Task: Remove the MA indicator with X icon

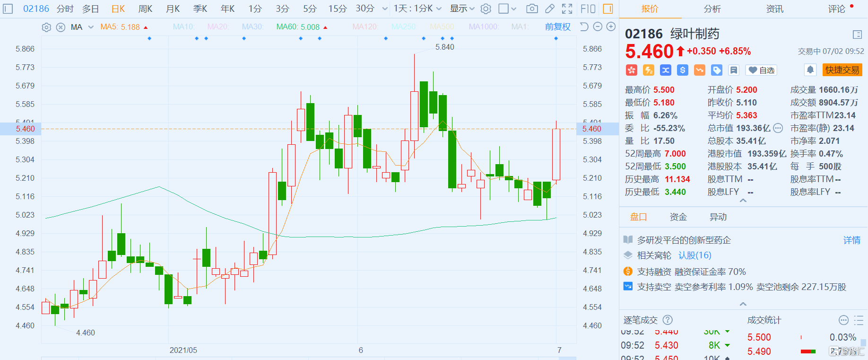Action: [x=61, y=27]
